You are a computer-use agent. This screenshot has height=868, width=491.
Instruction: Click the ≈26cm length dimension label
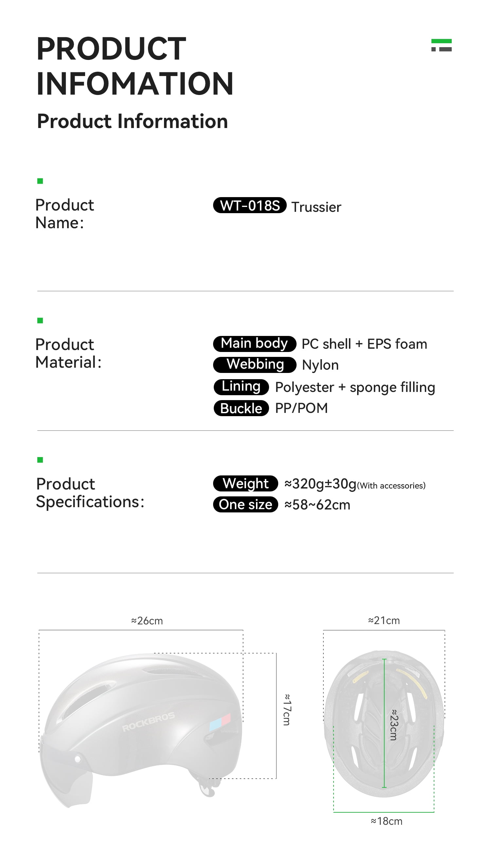click(147, 620)
